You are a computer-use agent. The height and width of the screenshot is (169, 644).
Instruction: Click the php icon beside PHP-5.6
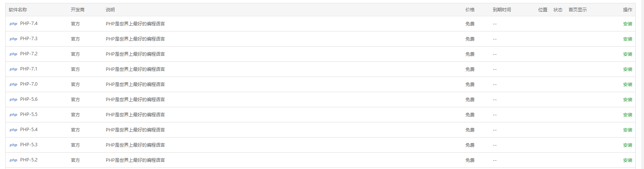[x=14, y=100]
